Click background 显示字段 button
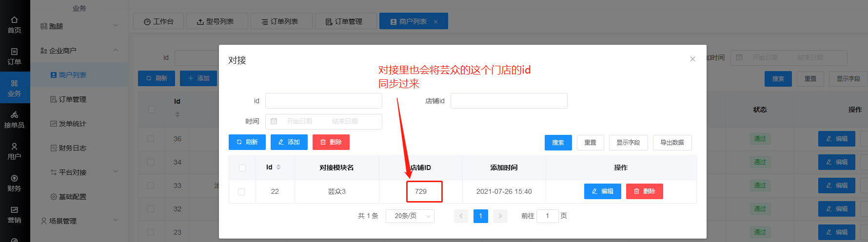 848,78
